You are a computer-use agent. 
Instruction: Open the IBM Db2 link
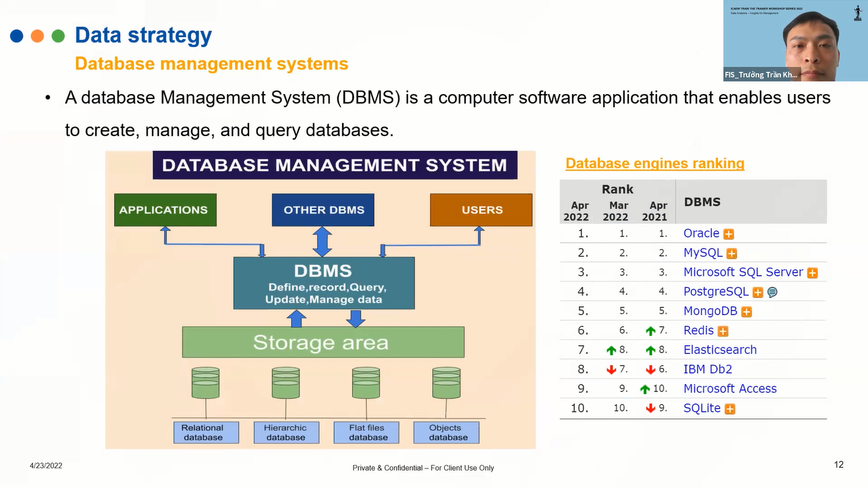[x=708, y=369]
